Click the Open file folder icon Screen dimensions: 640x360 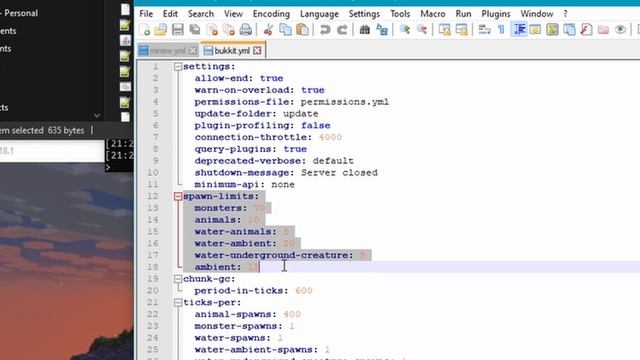pos(161,29)
